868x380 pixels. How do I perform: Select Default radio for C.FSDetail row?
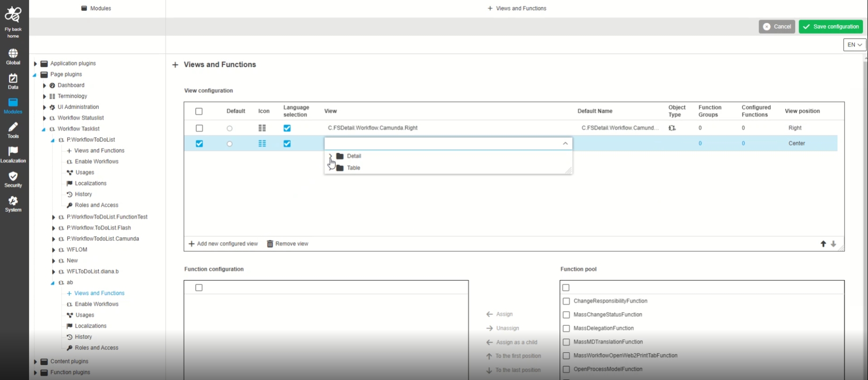click(229, 128)
